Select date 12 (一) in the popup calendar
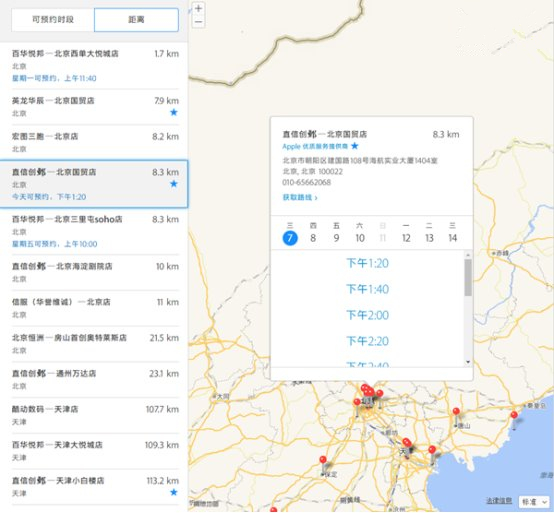 coord(406,238)
